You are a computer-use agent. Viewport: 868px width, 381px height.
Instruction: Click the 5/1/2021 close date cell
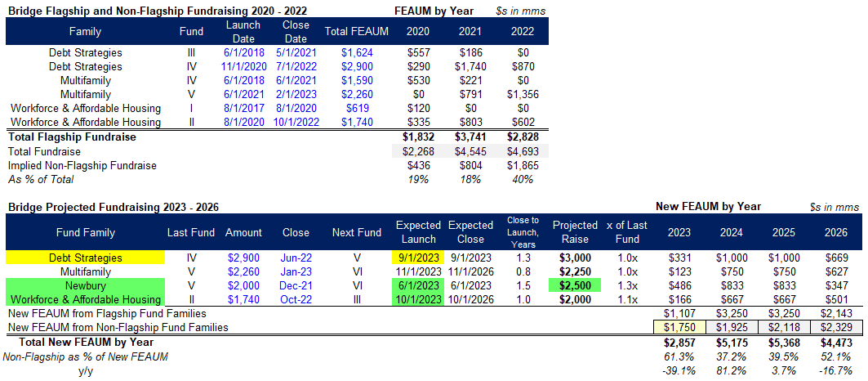(296, 53)
